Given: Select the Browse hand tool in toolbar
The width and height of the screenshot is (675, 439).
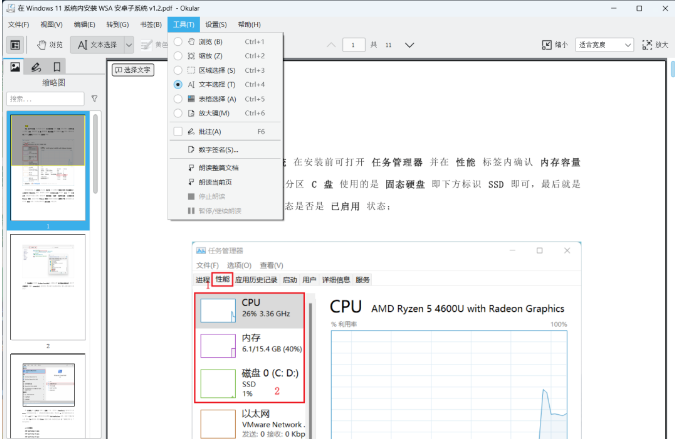Looking at the screenshot, I should tap(50, 45).
